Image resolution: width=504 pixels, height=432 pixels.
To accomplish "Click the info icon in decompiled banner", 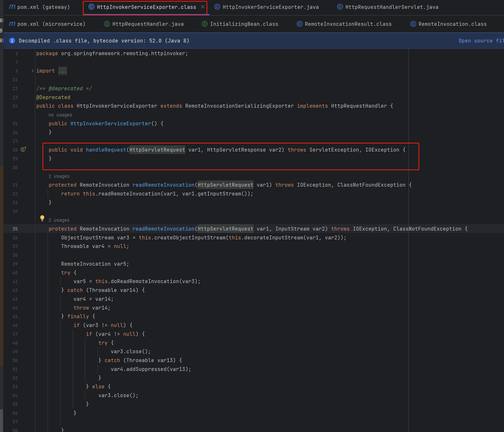I will point(12,41).
